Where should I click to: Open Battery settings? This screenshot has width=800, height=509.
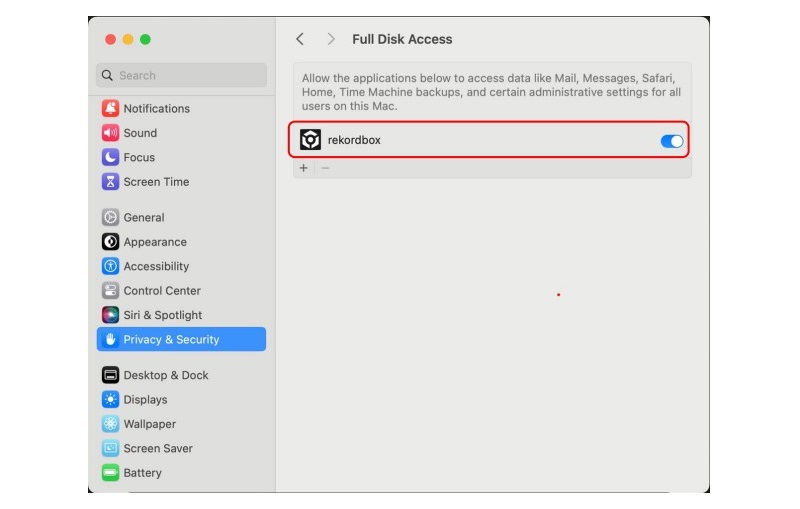(x=142, y=473)
